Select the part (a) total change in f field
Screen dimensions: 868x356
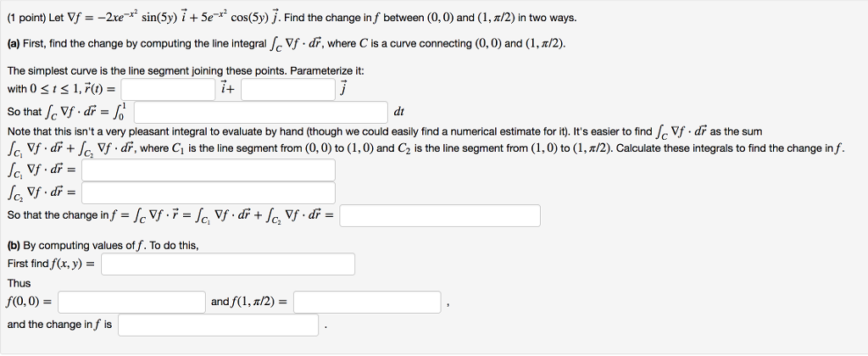[x=440, y=215]
